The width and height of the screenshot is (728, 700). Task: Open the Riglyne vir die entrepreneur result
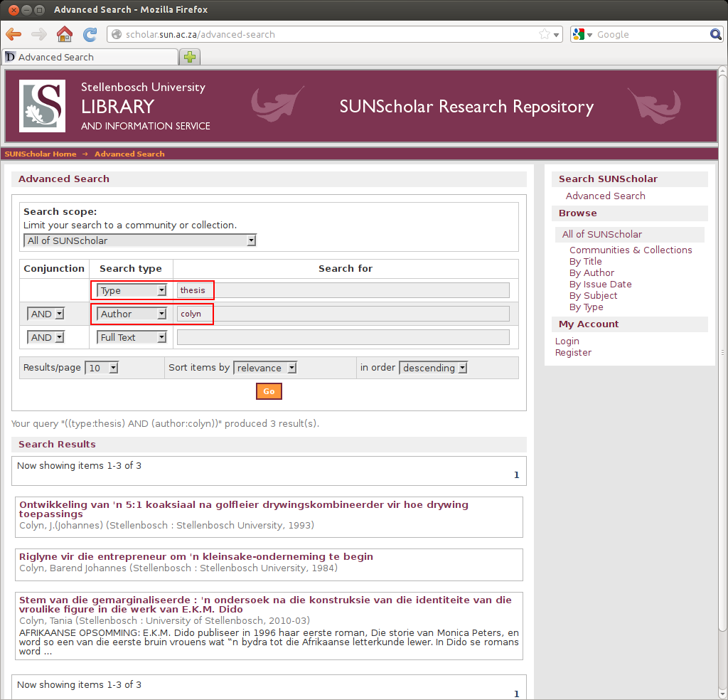click(x=196, y=556)
